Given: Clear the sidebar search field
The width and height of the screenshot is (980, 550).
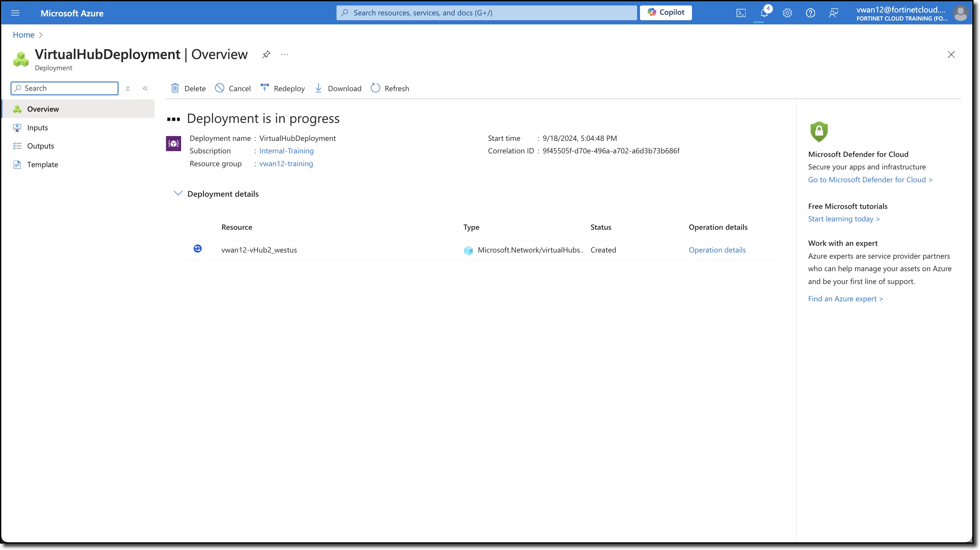Looking at the screenshot, I should pyautogui.click(x=128, y=88).
